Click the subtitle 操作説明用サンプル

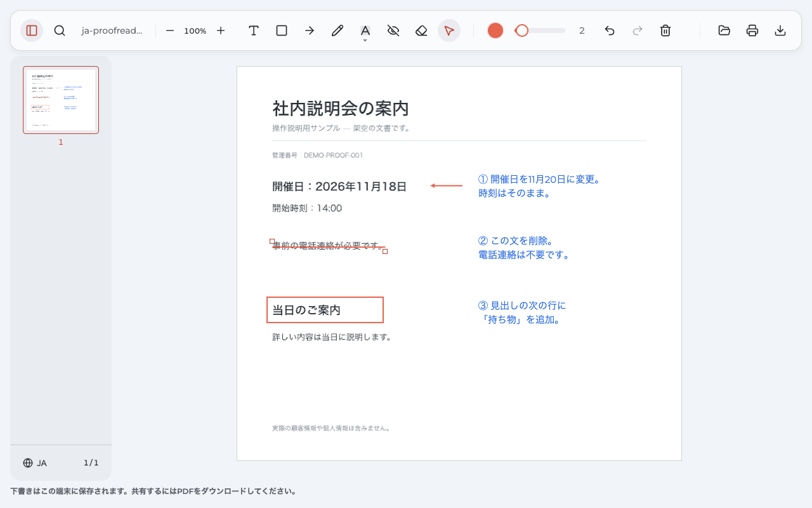pyautogui.click(x=306, y=128)
